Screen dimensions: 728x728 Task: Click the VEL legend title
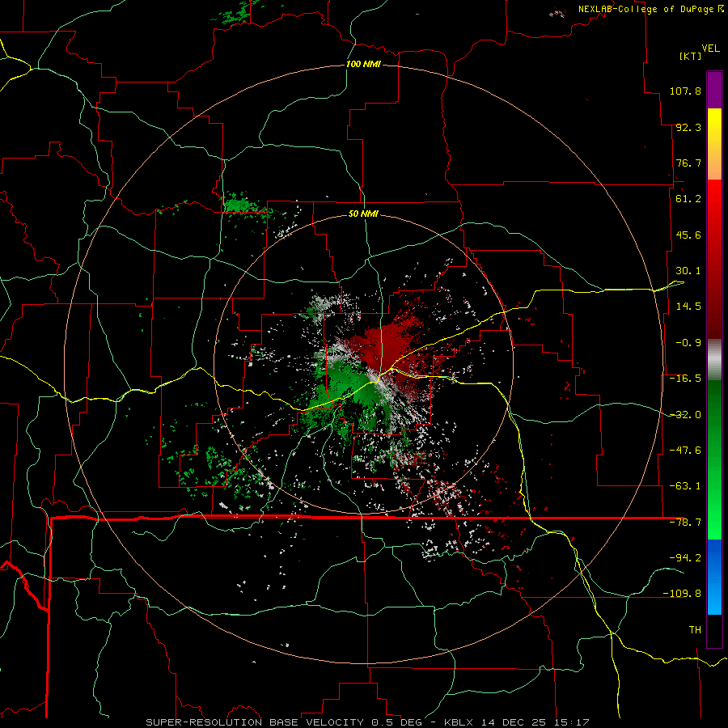710,49
